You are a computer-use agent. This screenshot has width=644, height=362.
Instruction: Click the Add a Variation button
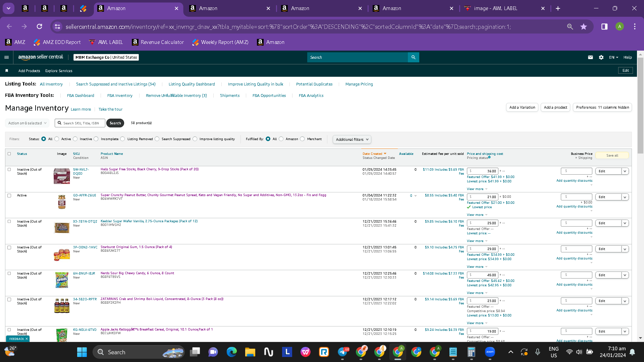point(522,107)
